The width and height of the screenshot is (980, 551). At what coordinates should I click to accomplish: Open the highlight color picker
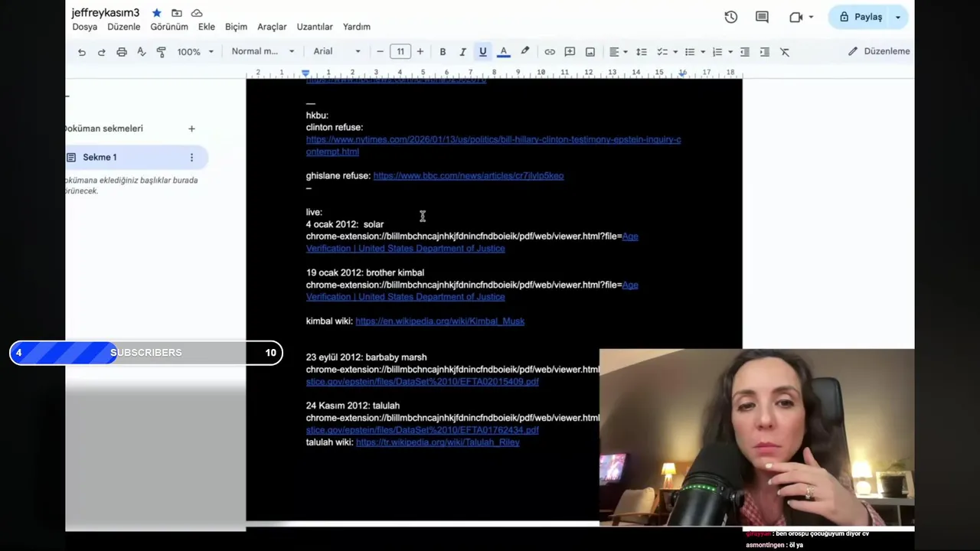point(525,51)
